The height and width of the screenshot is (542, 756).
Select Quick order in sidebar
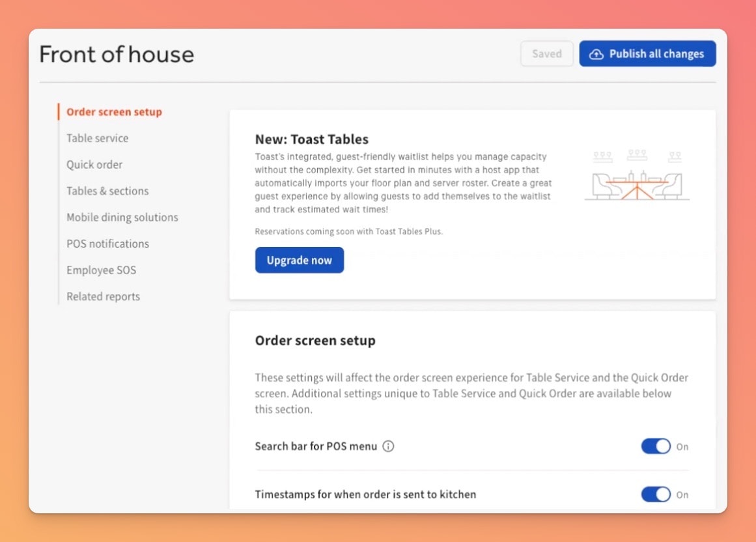(94, 164)
